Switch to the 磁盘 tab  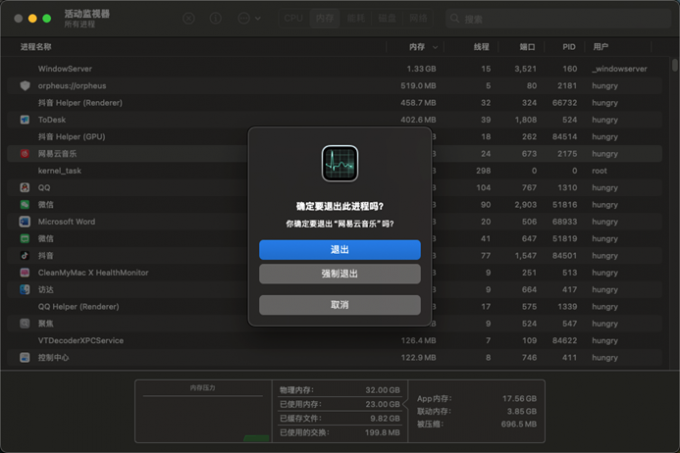[387, 19]
